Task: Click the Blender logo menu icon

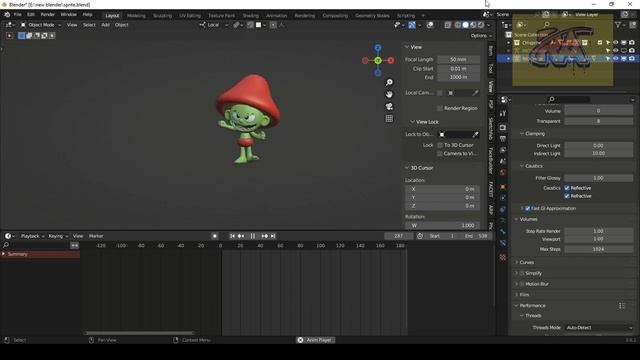Action: pos(7,15)
